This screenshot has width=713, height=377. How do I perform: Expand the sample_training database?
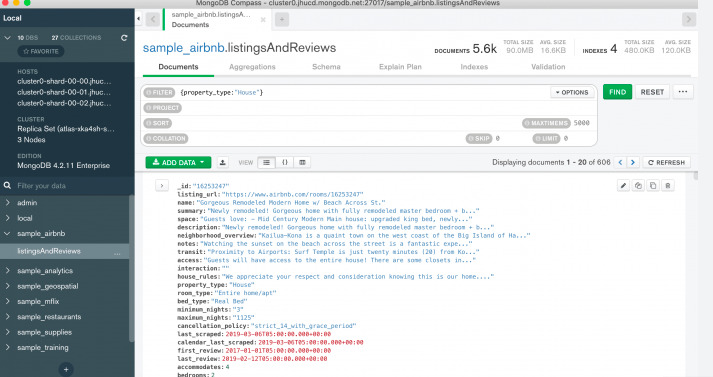(7, 347)
